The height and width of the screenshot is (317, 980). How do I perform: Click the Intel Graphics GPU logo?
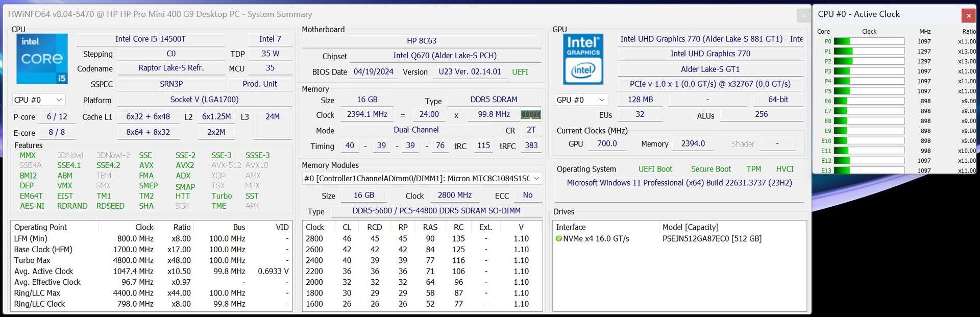(x=583, y=59)
